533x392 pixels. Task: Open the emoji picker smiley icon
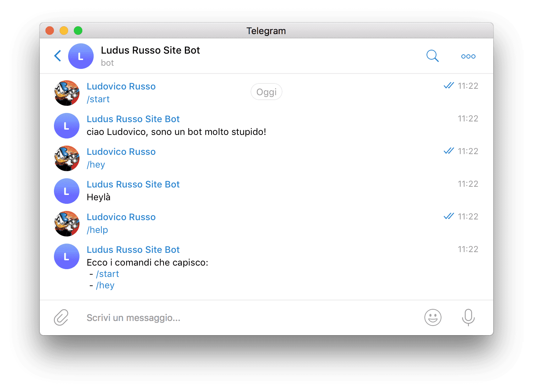click(x=433, y=317)
